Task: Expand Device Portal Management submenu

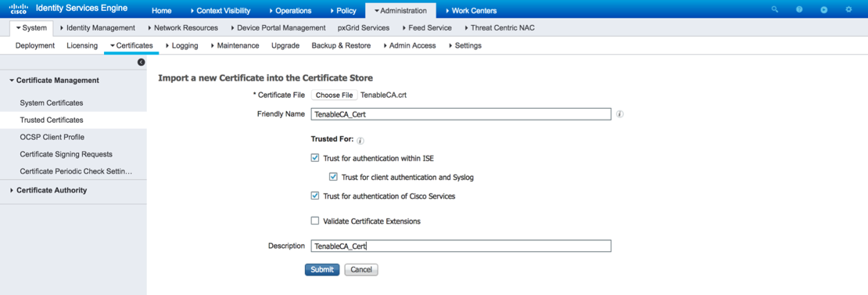Action: coord(278,27)
